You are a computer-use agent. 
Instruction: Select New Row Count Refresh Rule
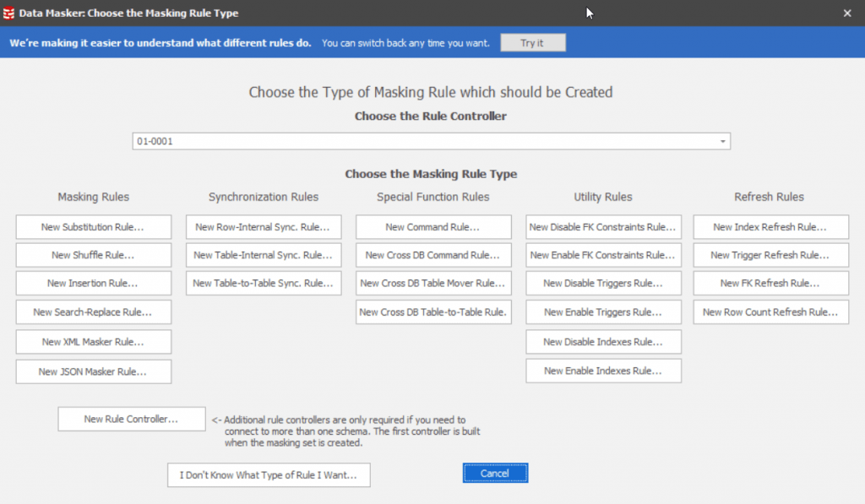770,312
